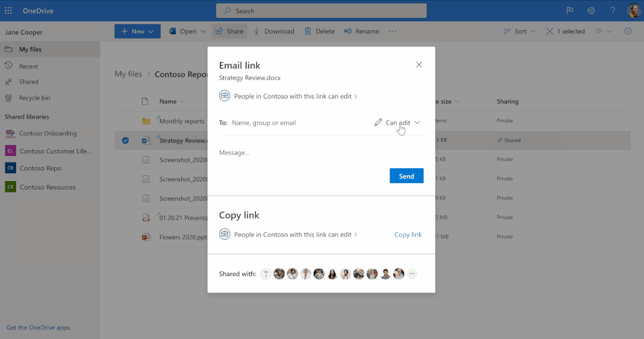Deselect the Strategy Review file checkmark
The height and width of the screenshot is (339, 644).
tap(126, 140)
